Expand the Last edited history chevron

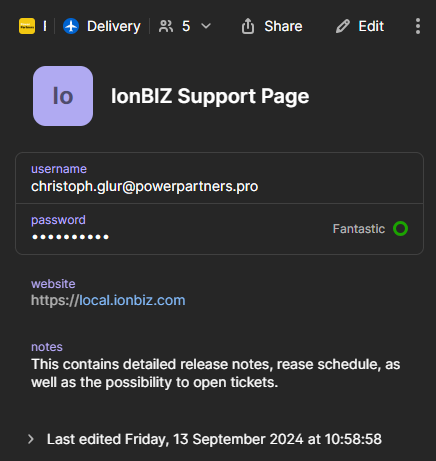point(31,439)
